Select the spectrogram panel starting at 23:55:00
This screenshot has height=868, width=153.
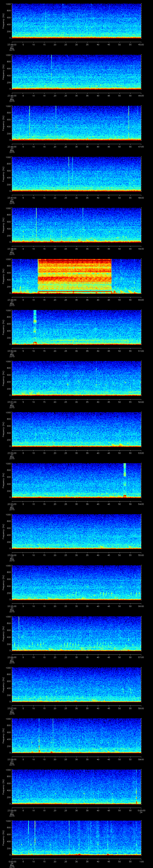point(77,583)
